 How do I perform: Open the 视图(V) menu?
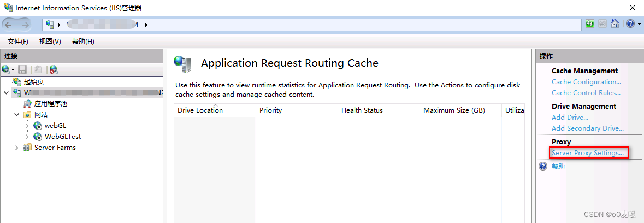[50, 42]
